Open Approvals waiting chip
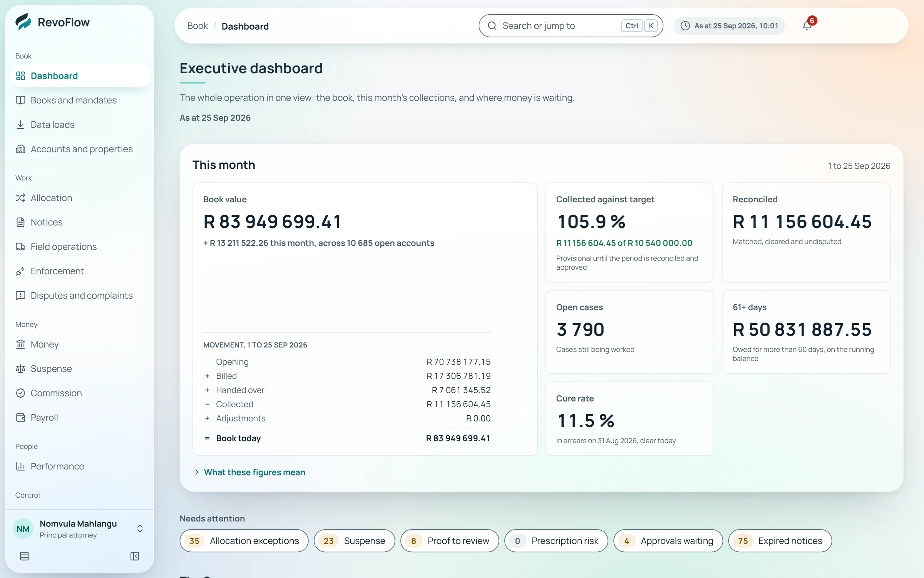 click(x=668, y=541)
